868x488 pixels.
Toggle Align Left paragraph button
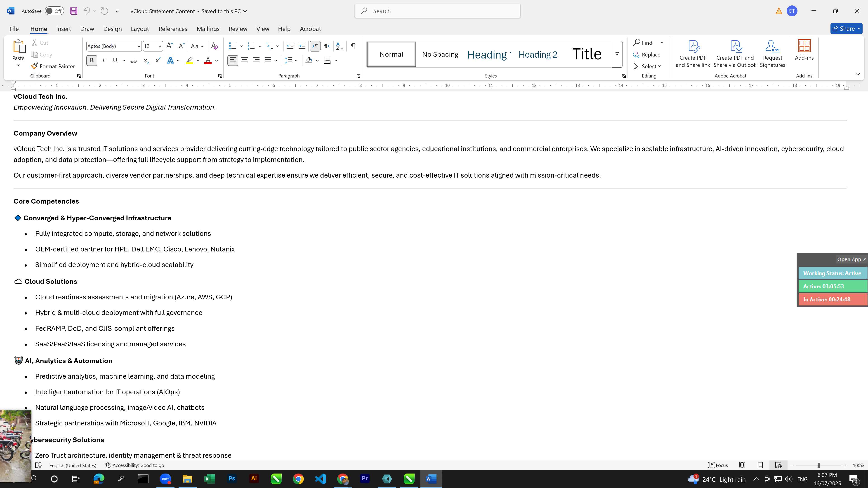(233, 61)
